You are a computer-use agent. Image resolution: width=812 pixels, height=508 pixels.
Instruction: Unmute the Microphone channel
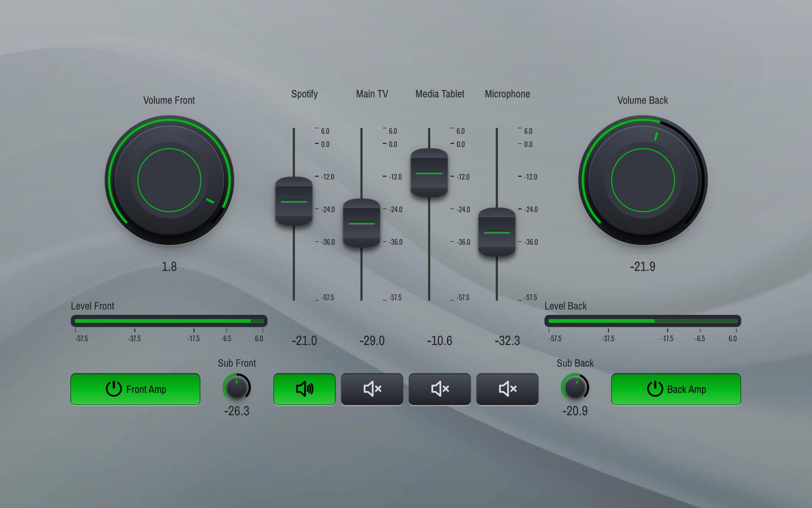[507, 389]
